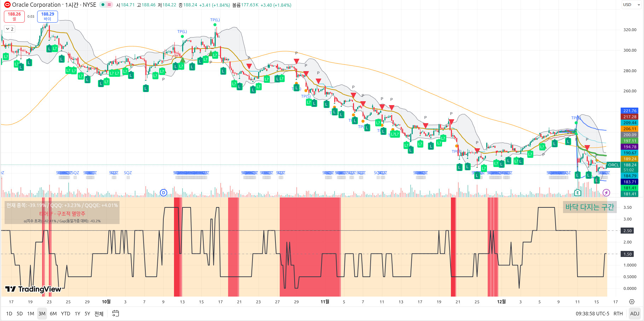Click the +3.41 (+1.84%) change value after 종188.24
The width and height of the screenshot is (644, 321).
click(214, 5)
